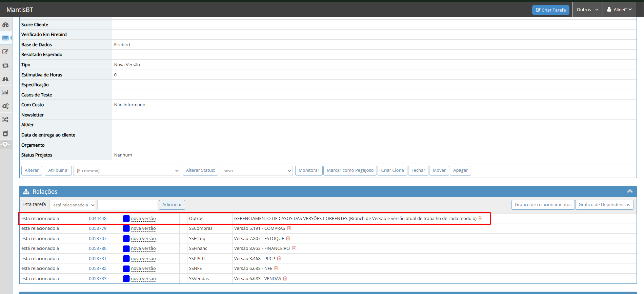Click the Criar Tarefa button
This screenshot has width=644, height=294.
pos(550,10)
